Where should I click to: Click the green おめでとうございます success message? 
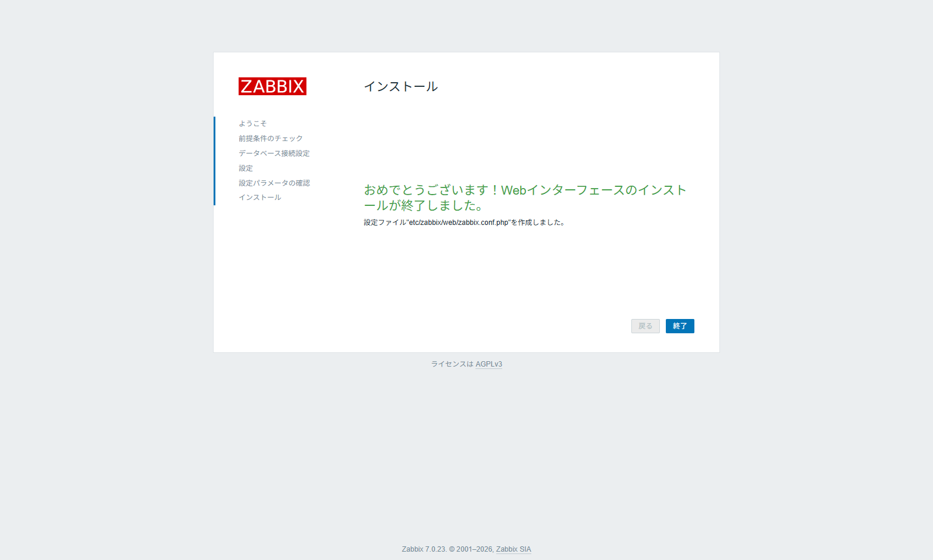[525, 198]
